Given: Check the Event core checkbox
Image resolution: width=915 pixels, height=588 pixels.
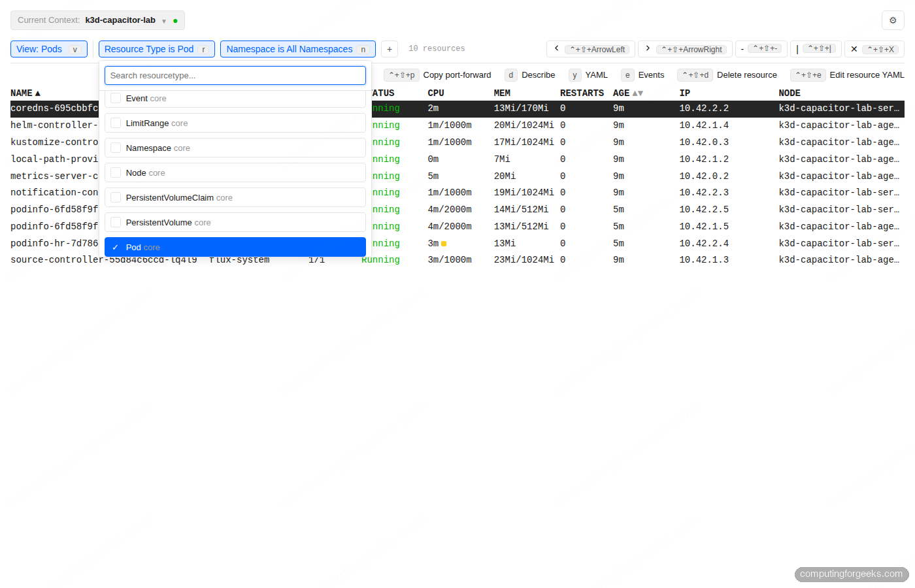Looking at the screenshot, I should (x=116, y=98).
